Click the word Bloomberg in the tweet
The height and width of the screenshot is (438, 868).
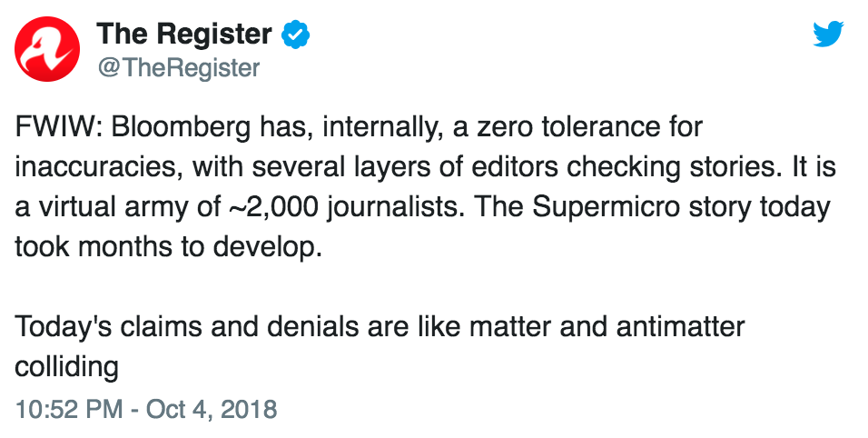[181, 128]
